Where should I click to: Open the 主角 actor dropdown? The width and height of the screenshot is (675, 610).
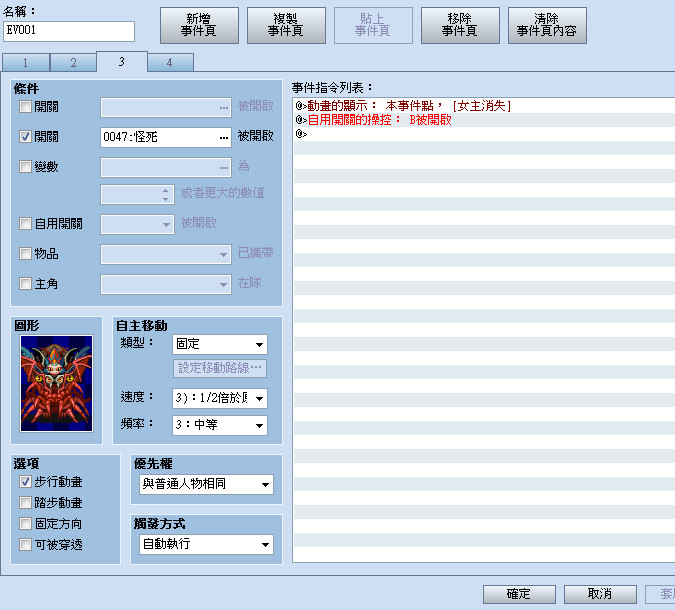(x=166, y=285)
